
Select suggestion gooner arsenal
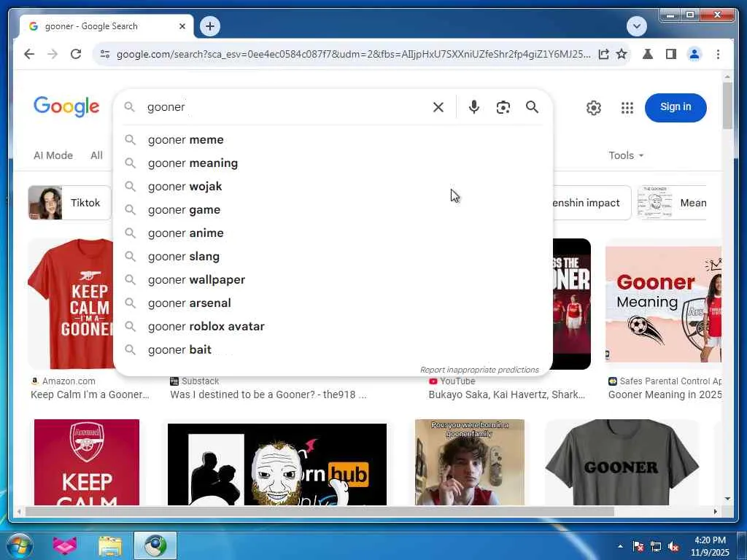(333, 303)
